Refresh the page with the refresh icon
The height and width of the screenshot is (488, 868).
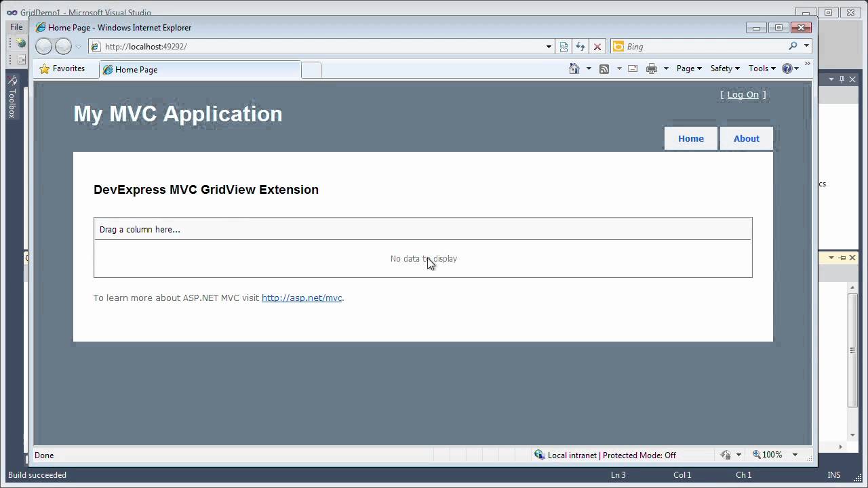pyautogui.click(x=580, y=47)
